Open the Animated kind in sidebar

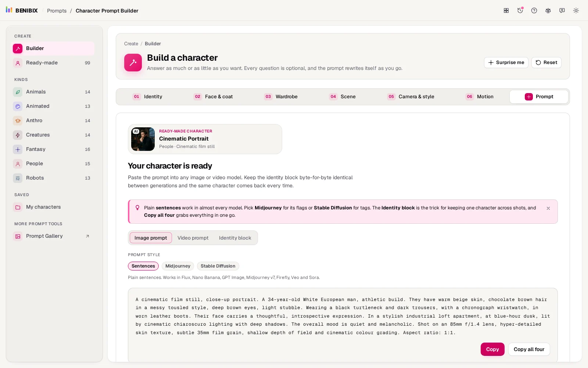click(53, 106)
